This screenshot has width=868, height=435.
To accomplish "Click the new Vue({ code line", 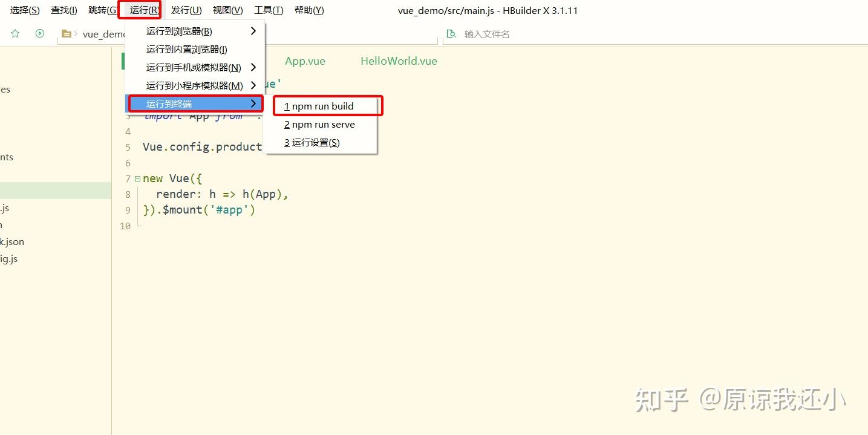I will (x=172, y=178).
